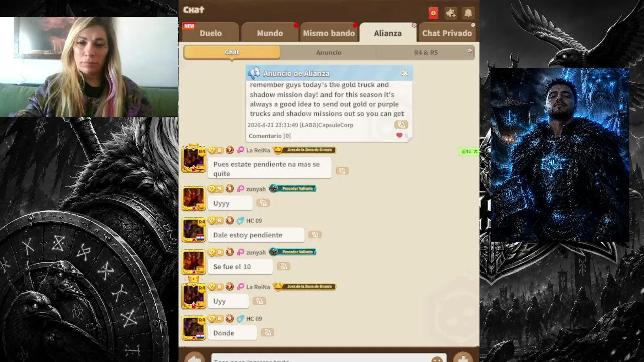This screenshot has width=644, height=362.
Task: Click the female gender icon above 'Uyyy'
Action: coord(240,189)
